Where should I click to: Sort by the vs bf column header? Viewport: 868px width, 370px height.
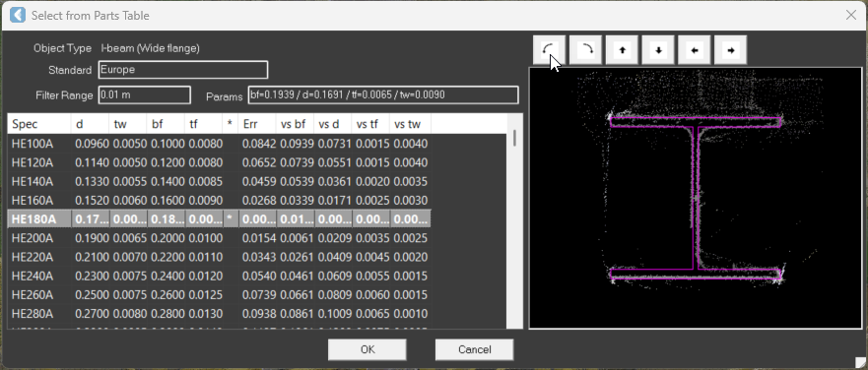pyautogui.click(x=295, y=124)
